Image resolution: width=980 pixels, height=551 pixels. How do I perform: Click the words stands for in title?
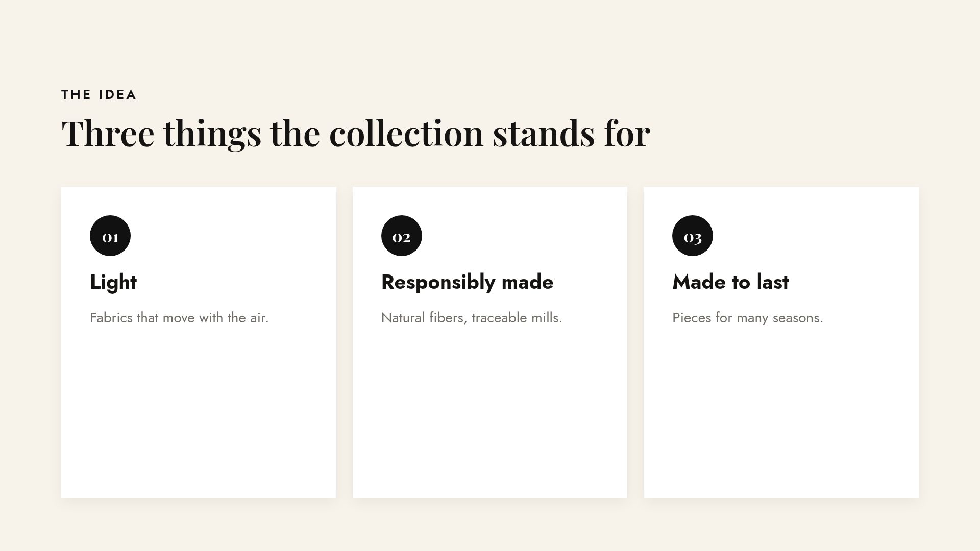click(572, 133)
